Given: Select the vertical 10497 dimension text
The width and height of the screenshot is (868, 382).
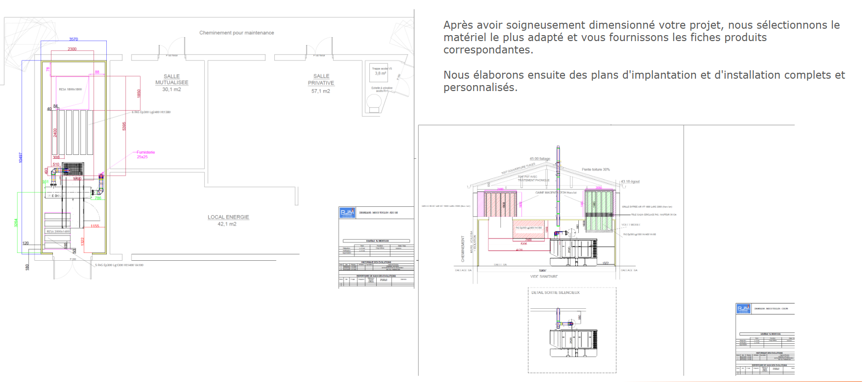Looking at the screenshot, I should [20, 157].
